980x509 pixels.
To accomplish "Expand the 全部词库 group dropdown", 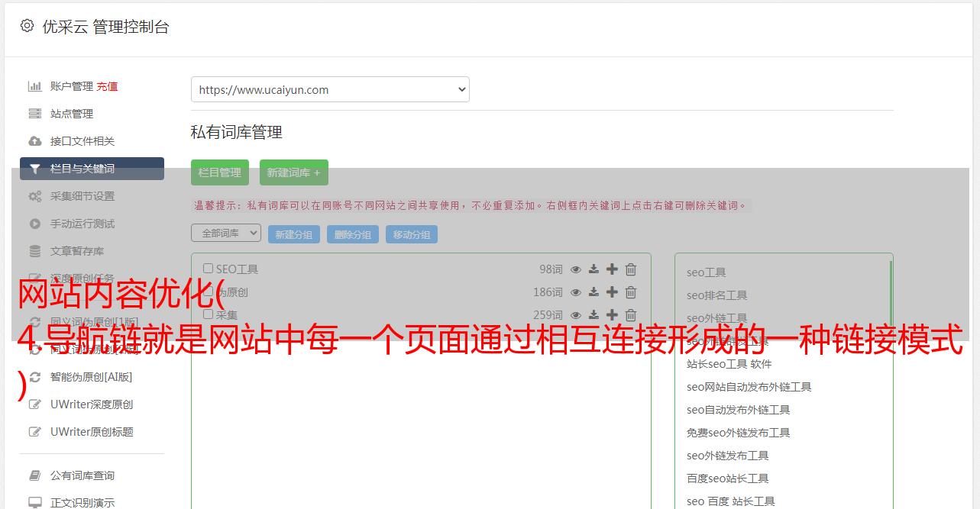I will pos(226,233).
